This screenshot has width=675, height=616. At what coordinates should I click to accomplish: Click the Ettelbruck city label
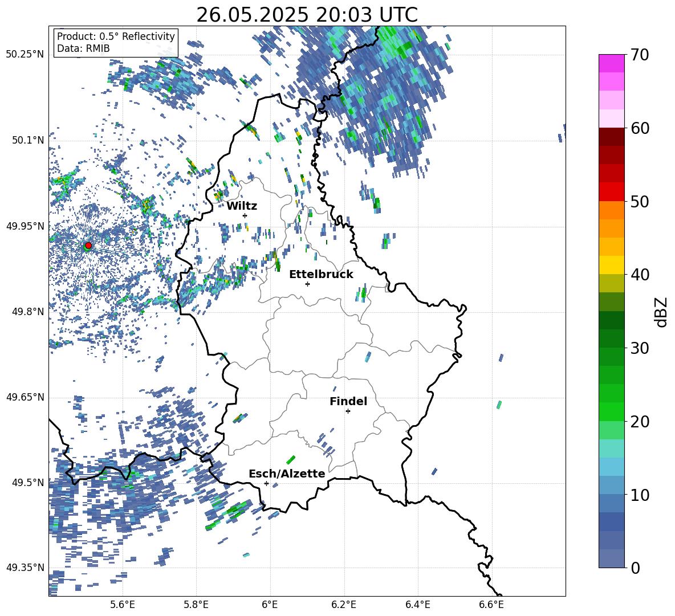[321, 275]
